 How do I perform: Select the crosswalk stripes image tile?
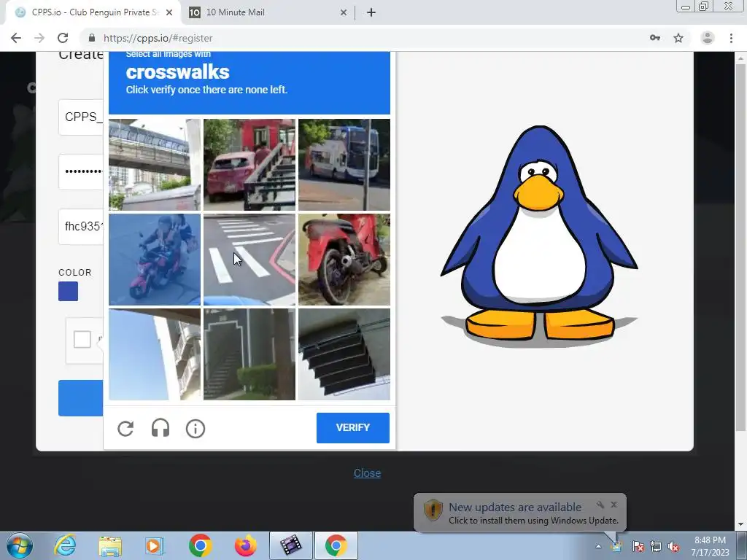coord(249,260)
